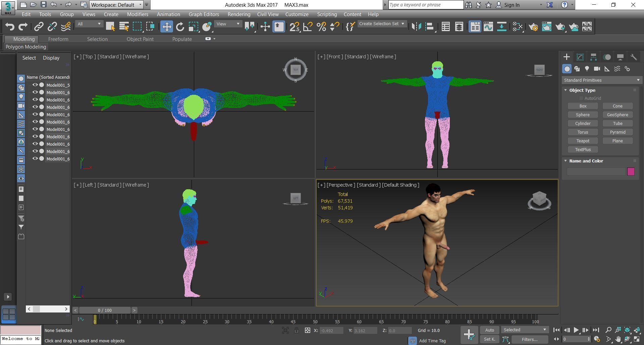
Task: Click Sign In link
Action: point(512,5)
